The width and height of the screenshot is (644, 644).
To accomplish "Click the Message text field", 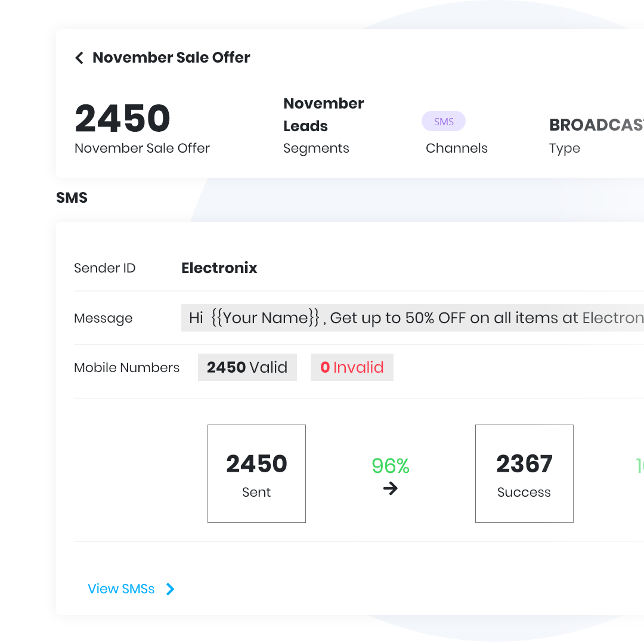I will click(411, 318).
